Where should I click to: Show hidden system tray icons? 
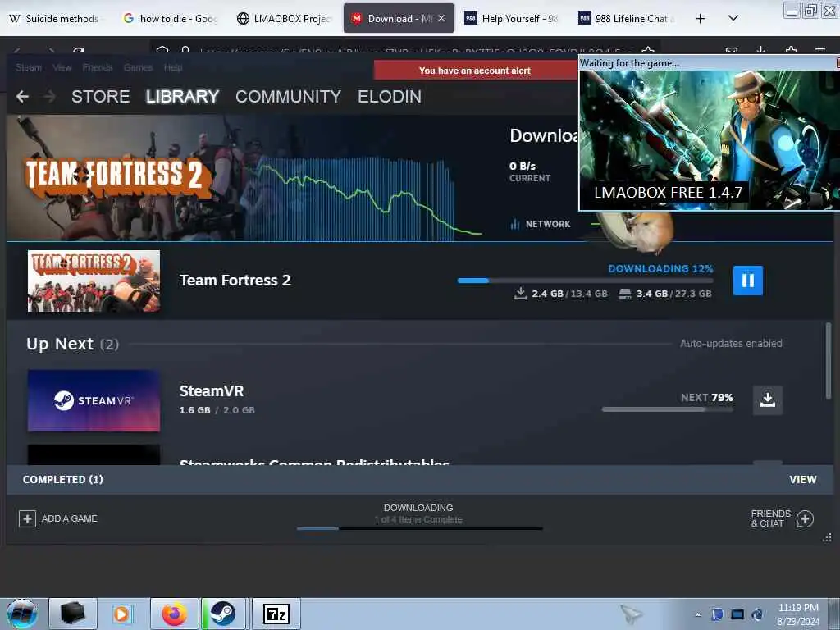point(697,614)
